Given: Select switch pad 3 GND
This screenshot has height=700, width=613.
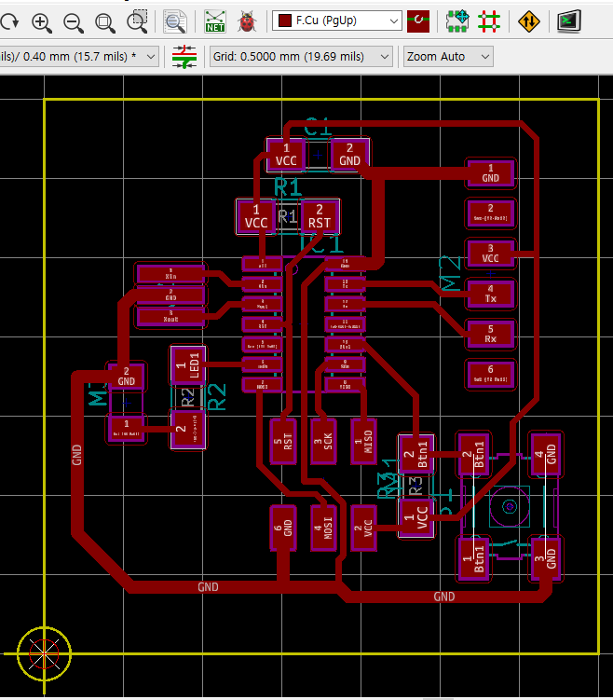Looking at the screenshot, I should [545, 558].
